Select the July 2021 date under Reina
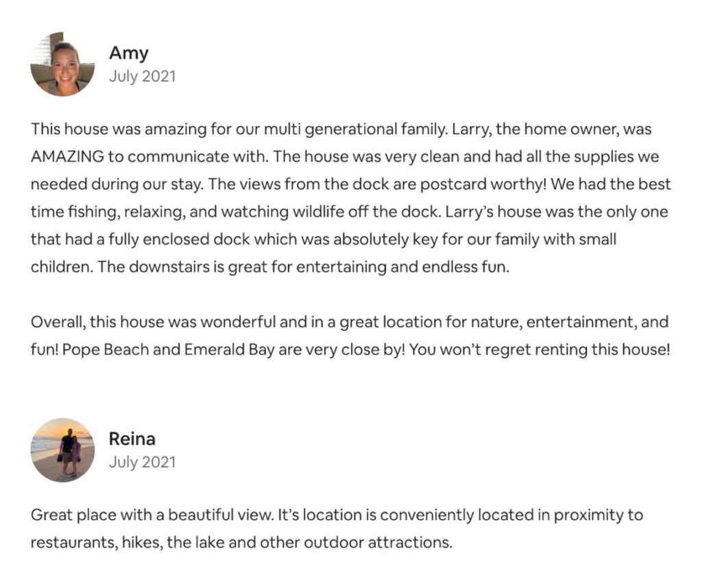This screenshot has height=588, width=702. coord(142,462)
